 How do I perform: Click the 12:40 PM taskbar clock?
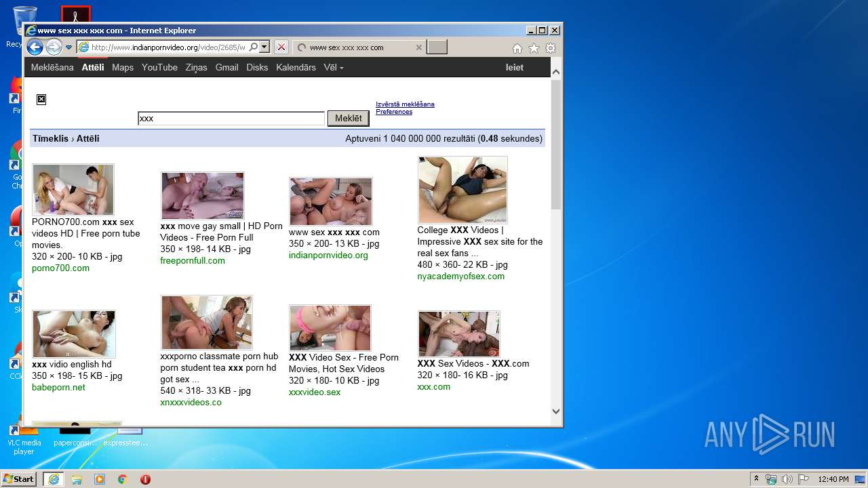(833, 479)
